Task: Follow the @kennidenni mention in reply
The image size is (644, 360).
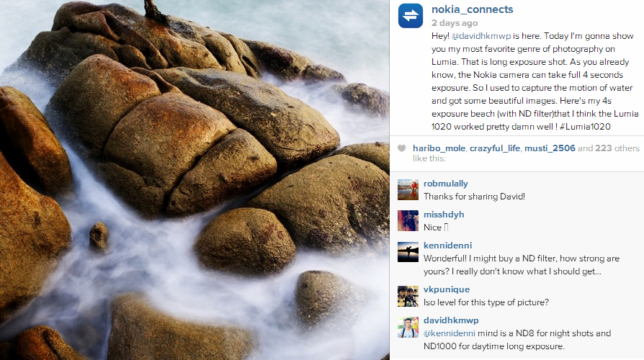Action: point(450,333)
